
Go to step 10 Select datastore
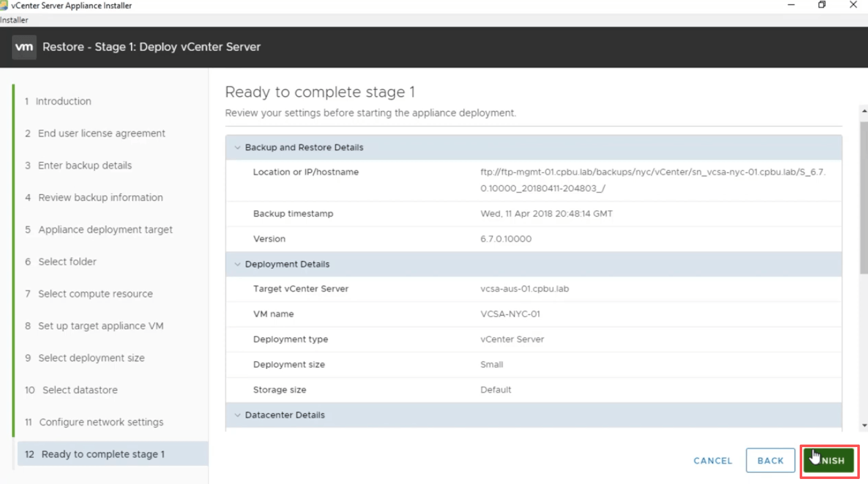71,390
